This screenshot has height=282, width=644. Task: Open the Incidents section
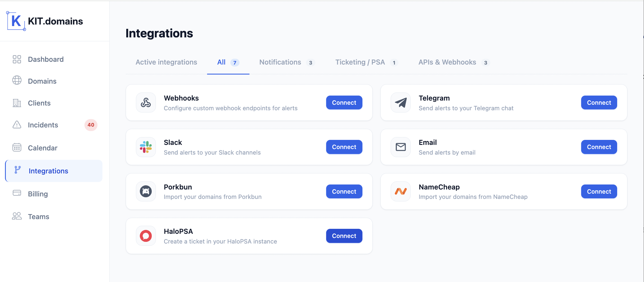pyautogui.click(x=43, y=125)
